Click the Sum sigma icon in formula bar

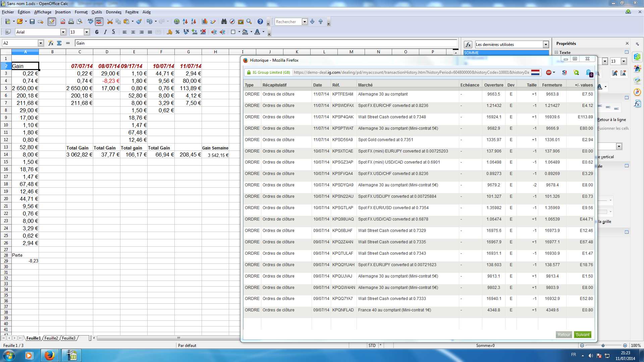tap(59, 43)
